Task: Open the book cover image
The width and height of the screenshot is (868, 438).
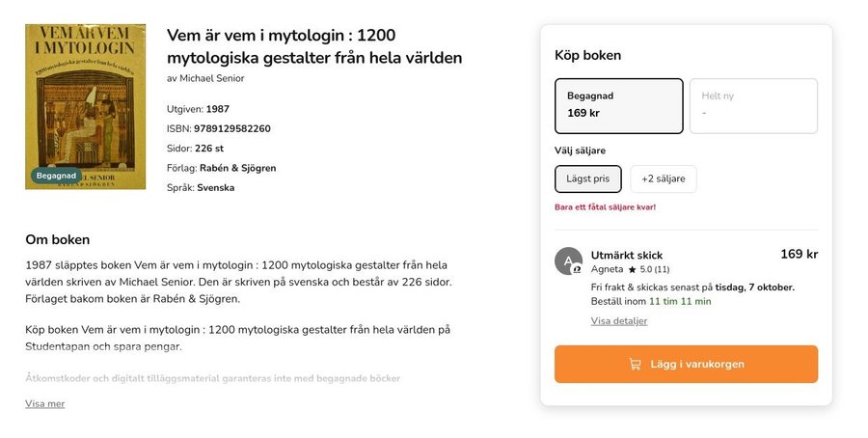Action: 85,106
